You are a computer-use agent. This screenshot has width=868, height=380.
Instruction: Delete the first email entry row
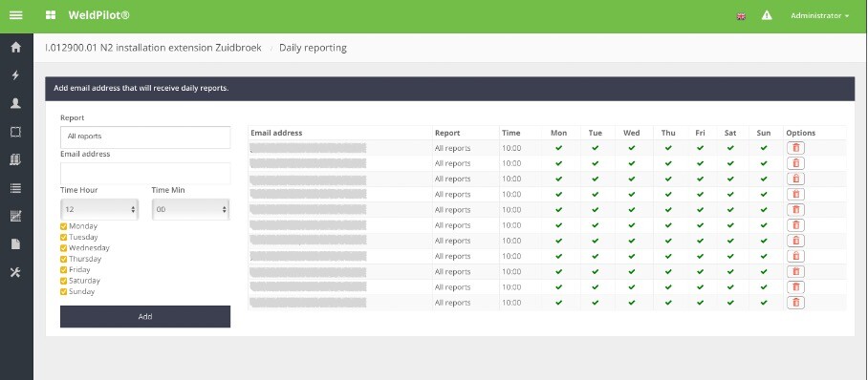(x=795, y=148)
